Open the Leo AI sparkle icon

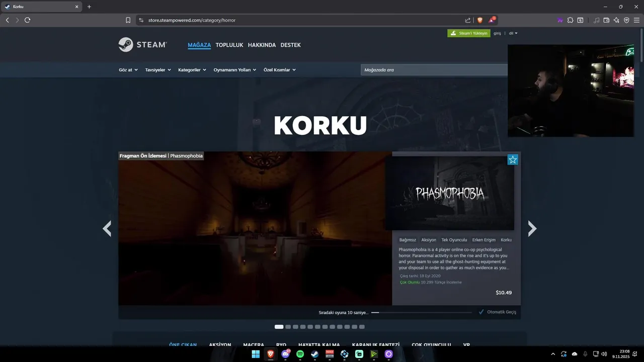coord(616,20)
